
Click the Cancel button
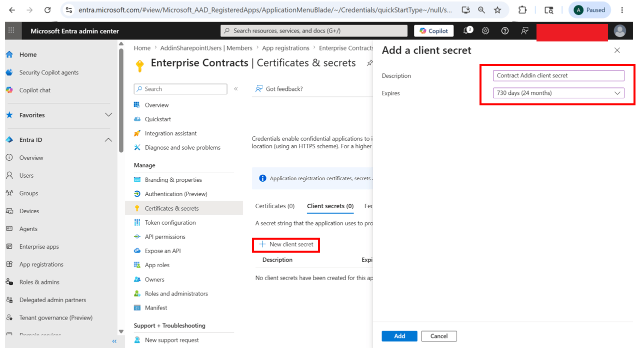[x=439, y=336]
